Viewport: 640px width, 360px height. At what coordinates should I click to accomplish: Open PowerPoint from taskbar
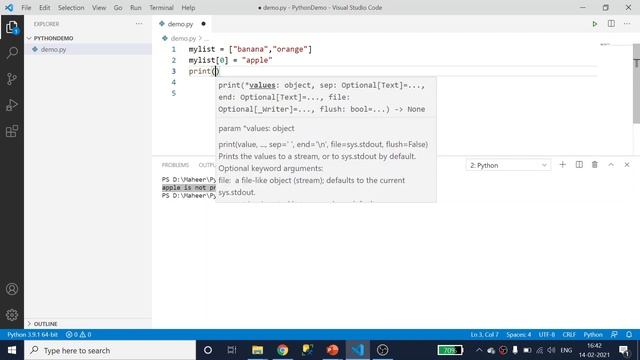[332, 350]
